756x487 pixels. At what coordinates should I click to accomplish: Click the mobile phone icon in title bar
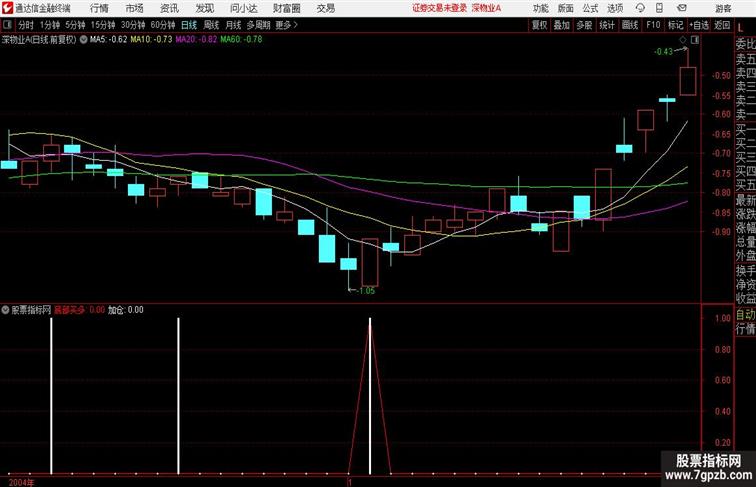point(659,8)
